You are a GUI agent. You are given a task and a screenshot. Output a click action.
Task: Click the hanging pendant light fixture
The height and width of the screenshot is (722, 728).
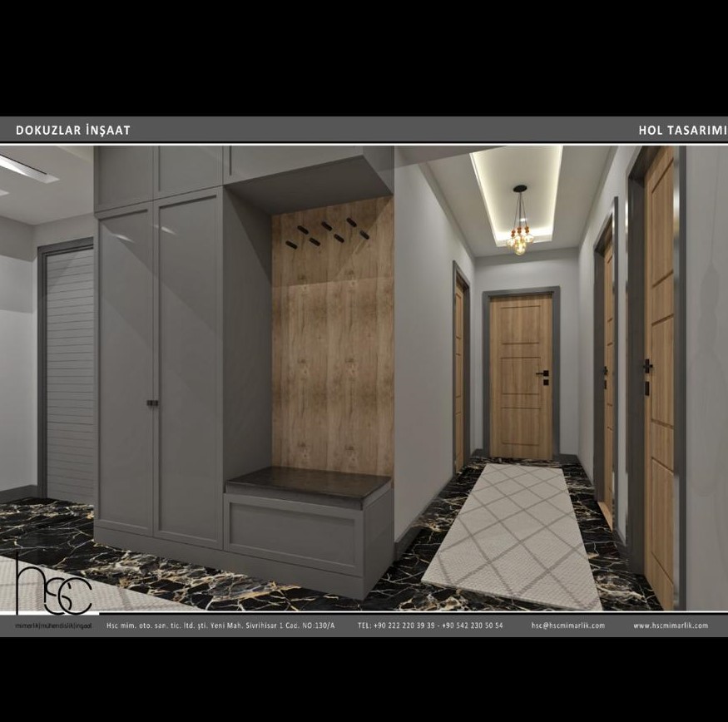[x=520, y=235]
